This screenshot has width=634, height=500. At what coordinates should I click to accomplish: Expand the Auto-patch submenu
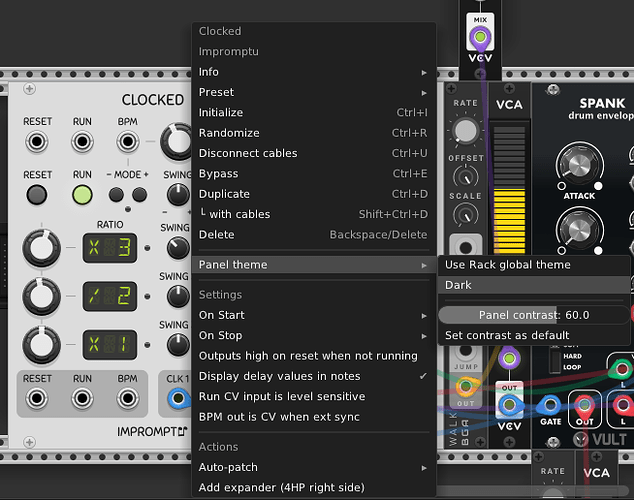313,467
